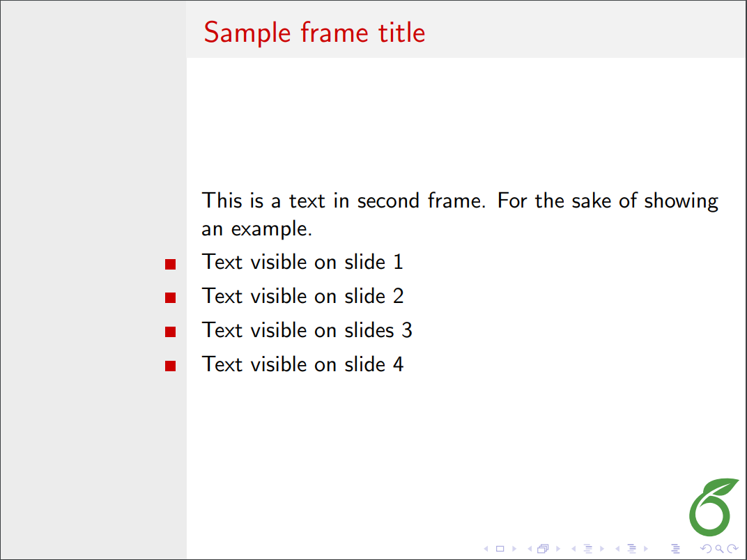The height and width of the screenshot is (560, 747).
Task: Click the 'Sample frame title' heading
Action: coord(314,33)
